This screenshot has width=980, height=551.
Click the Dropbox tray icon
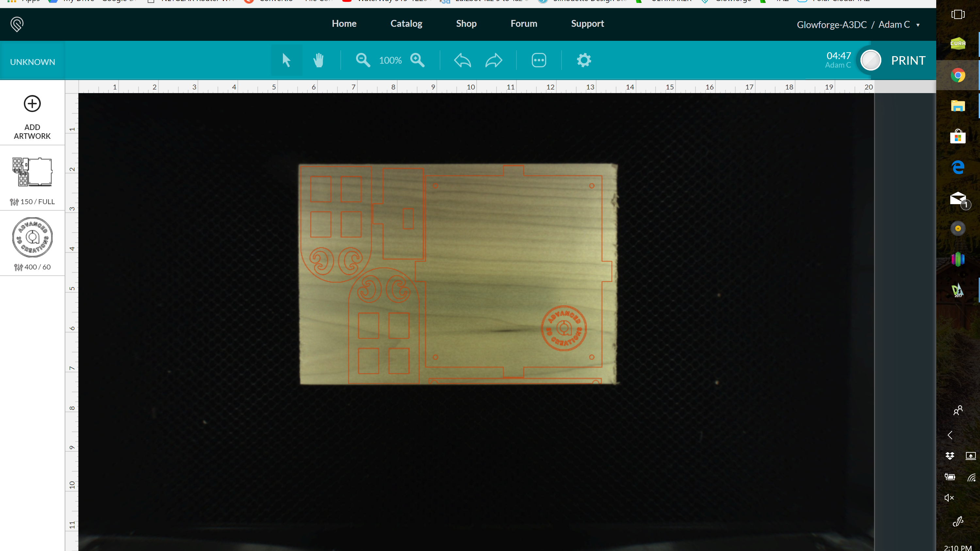950,456
